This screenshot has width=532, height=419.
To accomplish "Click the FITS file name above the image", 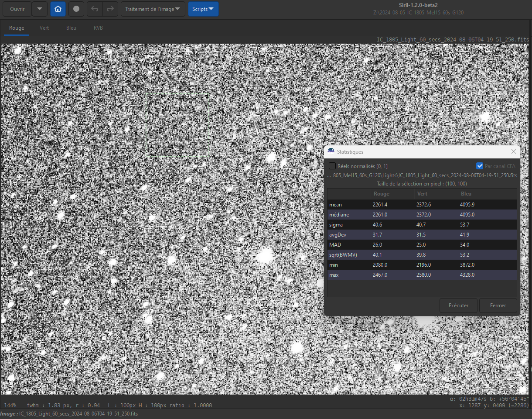I will pyautogui.click(x=453, y=40).
